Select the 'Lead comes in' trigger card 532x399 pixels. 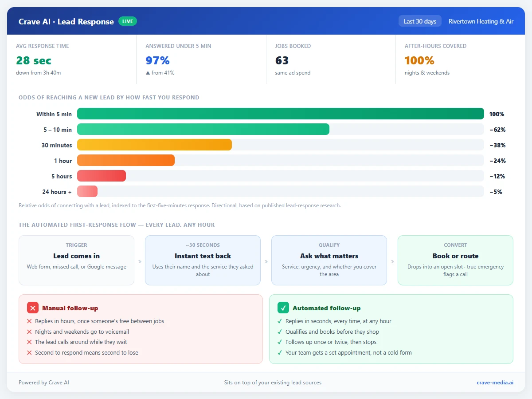[76, 260]
